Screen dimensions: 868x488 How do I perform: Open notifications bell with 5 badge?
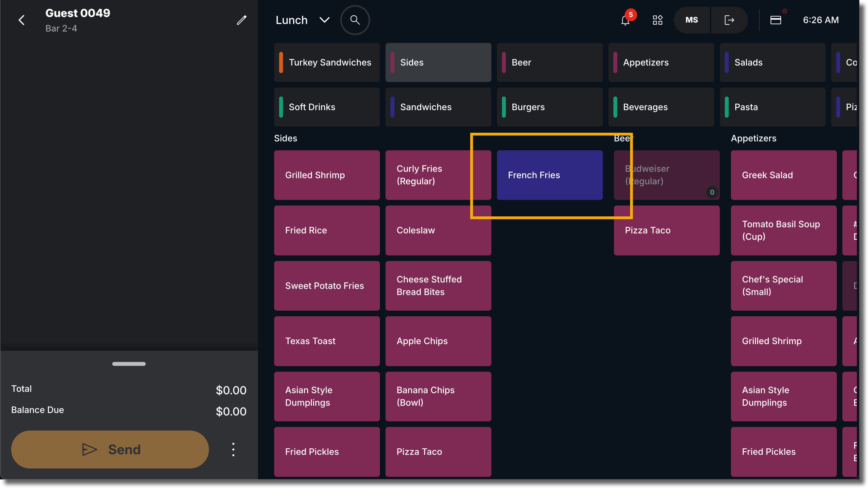click(x=625, y=20)
